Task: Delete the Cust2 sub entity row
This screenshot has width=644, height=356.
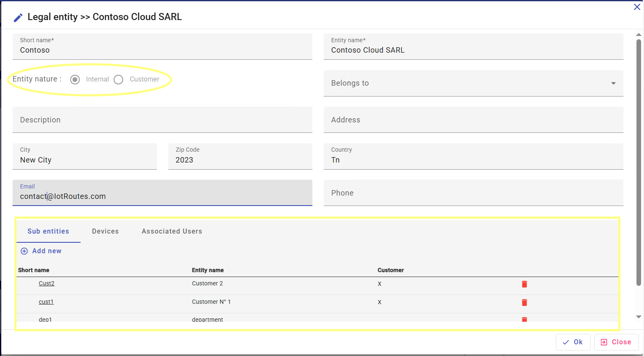Action: 524,284
